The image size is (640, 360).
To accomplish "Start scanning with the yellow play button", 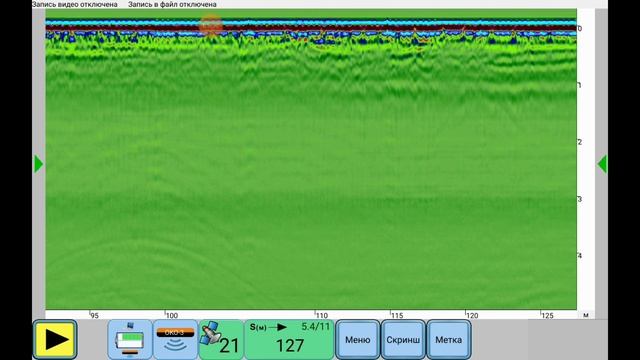I will (x=55, y=340).
